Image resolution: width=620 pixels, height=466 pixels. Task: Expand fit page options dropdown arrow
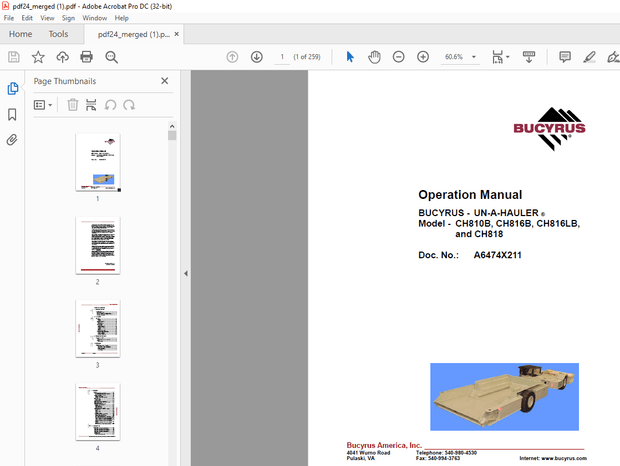(508, 57)
